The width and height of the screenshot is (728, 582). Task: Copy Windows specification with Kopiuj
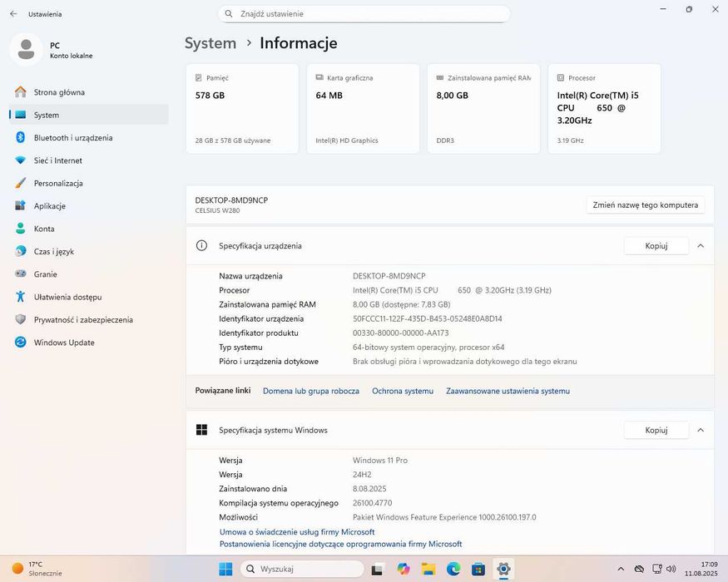[x=656, y=430]
